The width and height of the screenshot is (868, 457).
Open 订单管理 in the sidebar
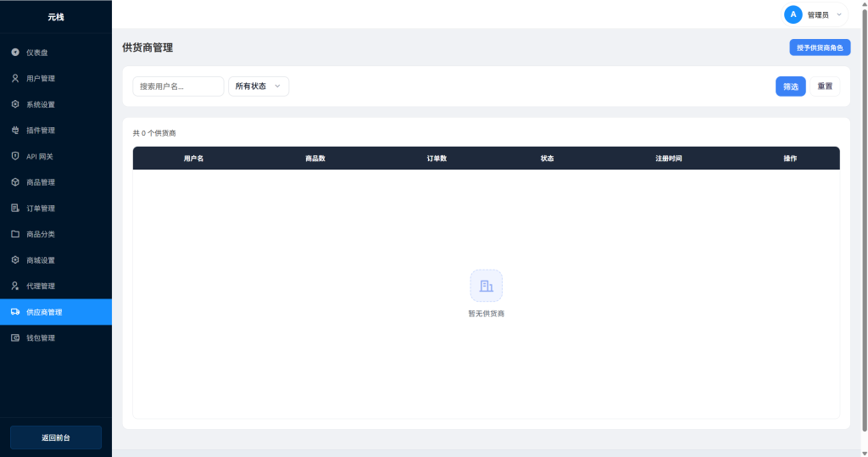point(41,209)
